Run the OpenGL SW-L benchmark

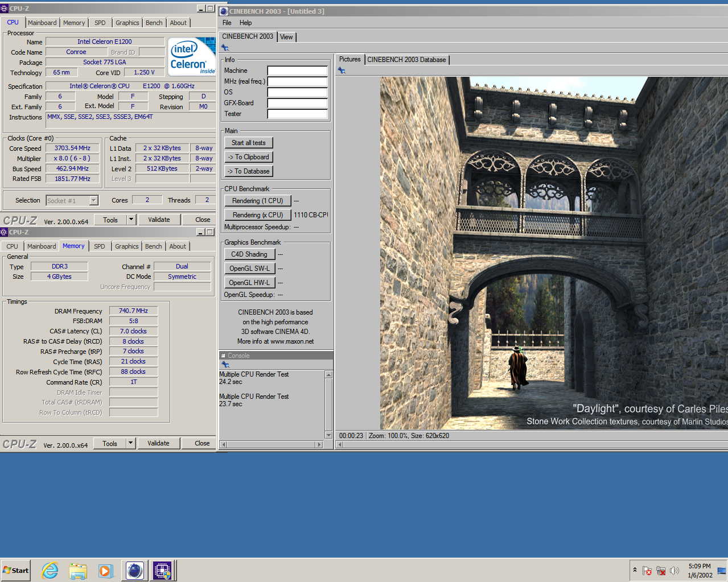(x=249, y=269)
